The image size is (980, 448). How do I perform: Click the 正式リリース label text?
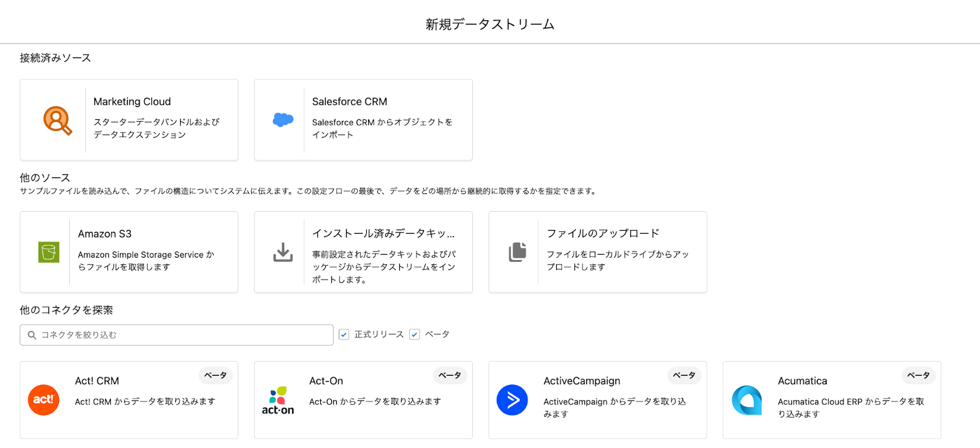(x=379, y=335)
